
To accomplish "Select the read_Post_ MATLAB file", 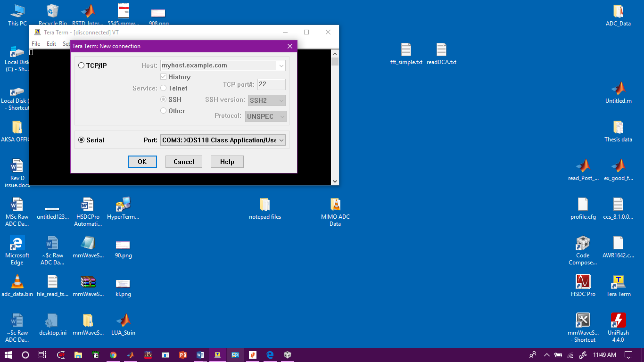I will click(583, 170).
